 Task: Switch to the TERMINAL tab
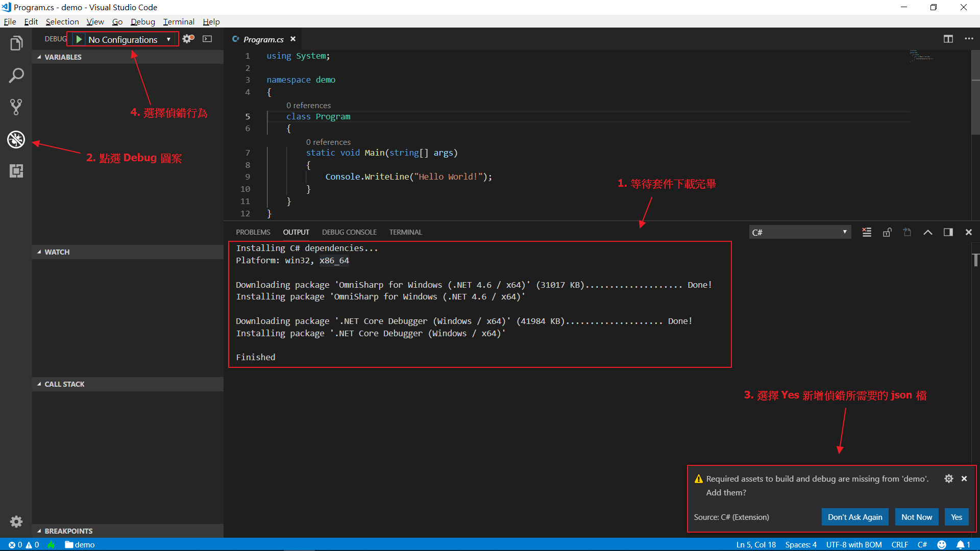(x=405, y=232)
